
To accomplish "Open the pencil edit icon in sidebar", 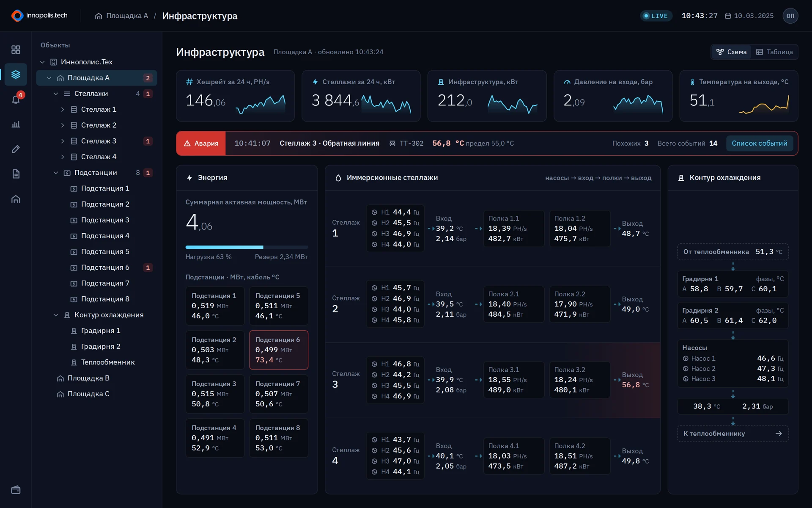I will tap(16, 149).
